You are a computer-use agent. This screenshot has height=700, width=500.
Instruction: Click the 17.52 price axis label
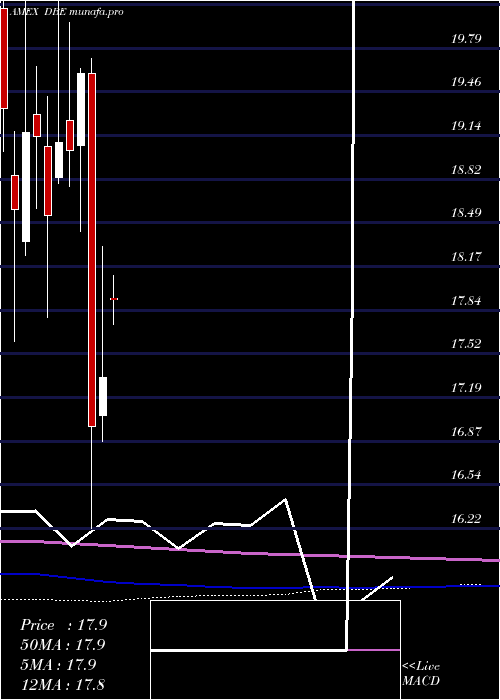(467, 344)
